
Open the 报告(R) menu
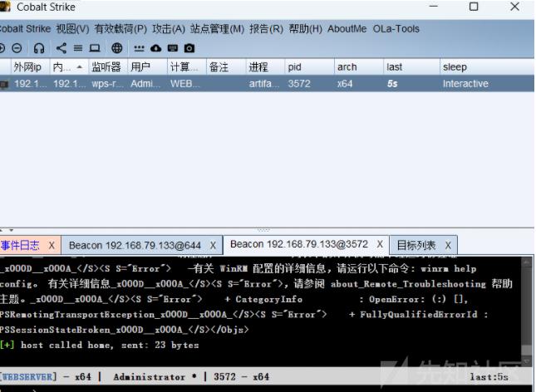click(266, 29)
